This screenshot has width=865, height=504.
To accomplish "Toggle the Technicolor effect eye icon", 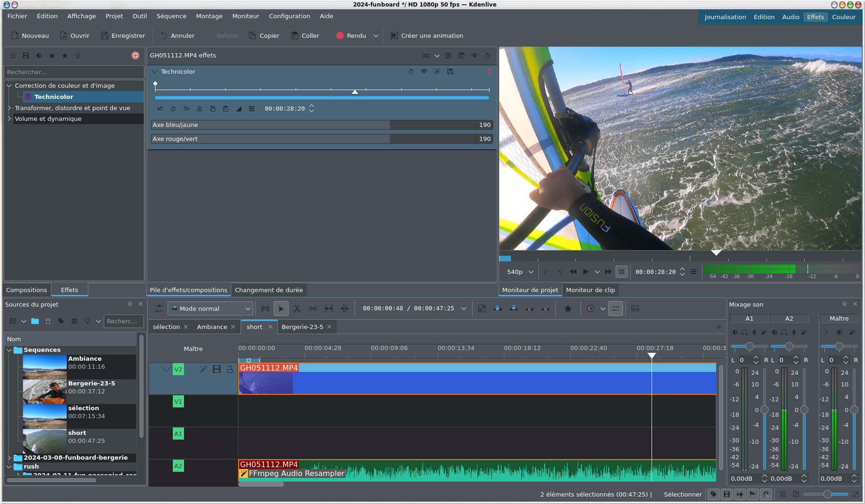I will tap(424, 71).
